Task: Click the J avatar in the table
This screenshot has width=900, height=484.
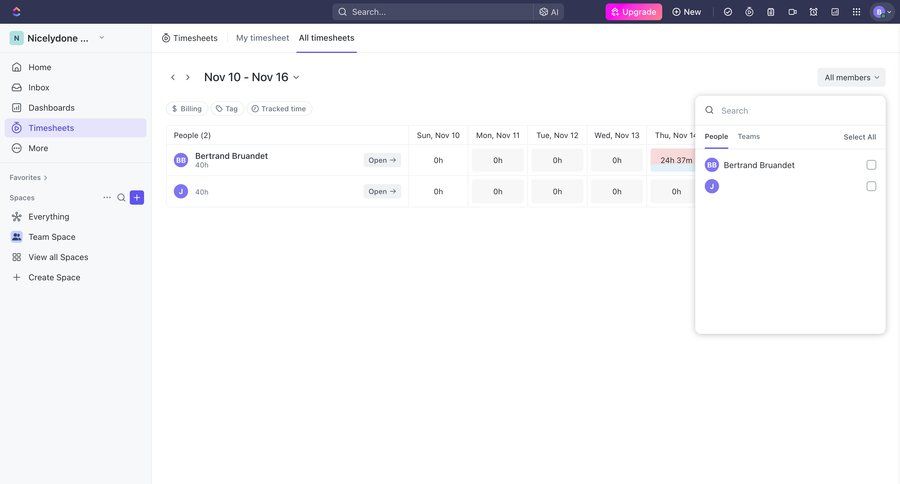Action: pyautogui.click(x=181, y=191)
